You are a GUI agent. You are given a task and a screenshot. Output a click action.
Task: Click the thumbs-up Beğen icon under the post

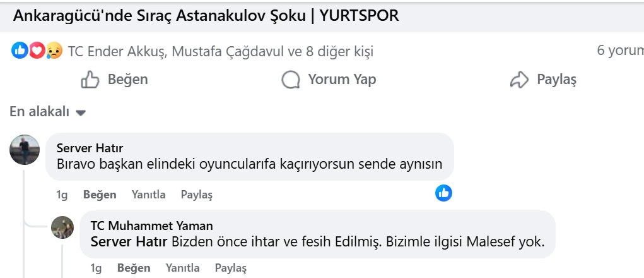[90, 80]
